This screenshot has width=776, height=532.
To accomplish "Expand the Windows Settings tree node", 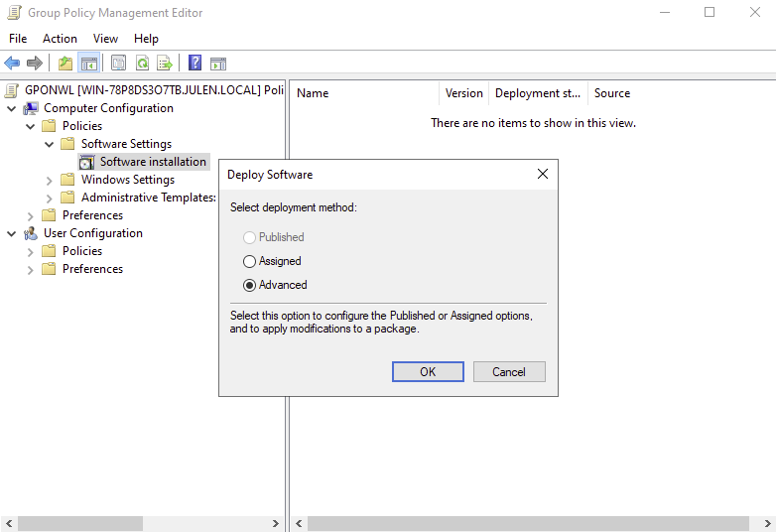I will [x=50, y=180].
